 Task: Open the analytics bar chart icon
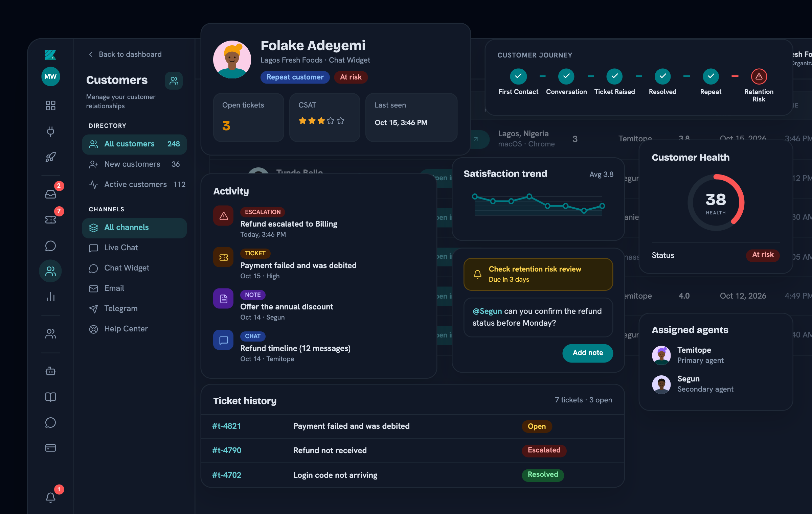click(50, 297)
